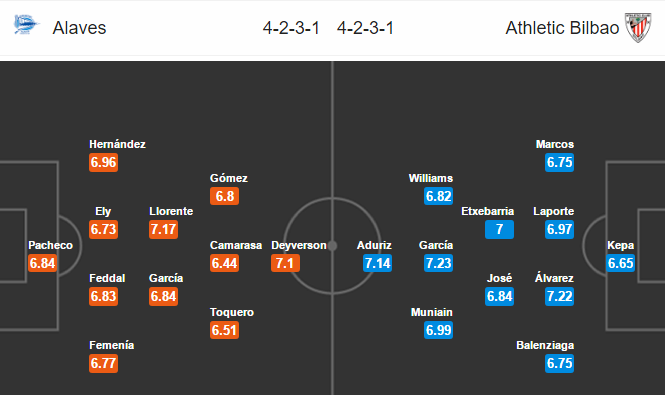Screen dimensions: 665x395
Task: Click Alaves 4-2-3-1 formation text
Action: 291,28
